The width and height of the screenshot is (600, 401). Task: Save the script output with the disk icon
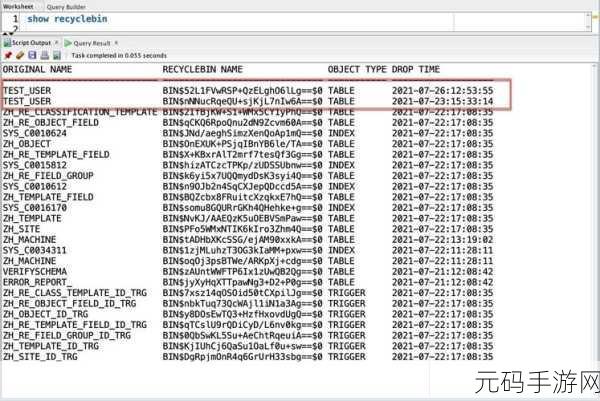pos(32,55)
